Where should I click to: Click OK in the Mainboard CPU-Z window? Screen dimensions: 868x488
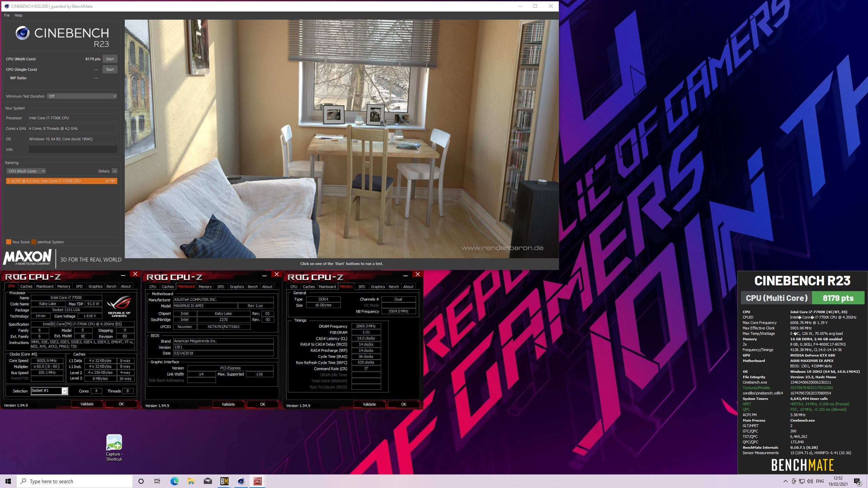[262, 404]
